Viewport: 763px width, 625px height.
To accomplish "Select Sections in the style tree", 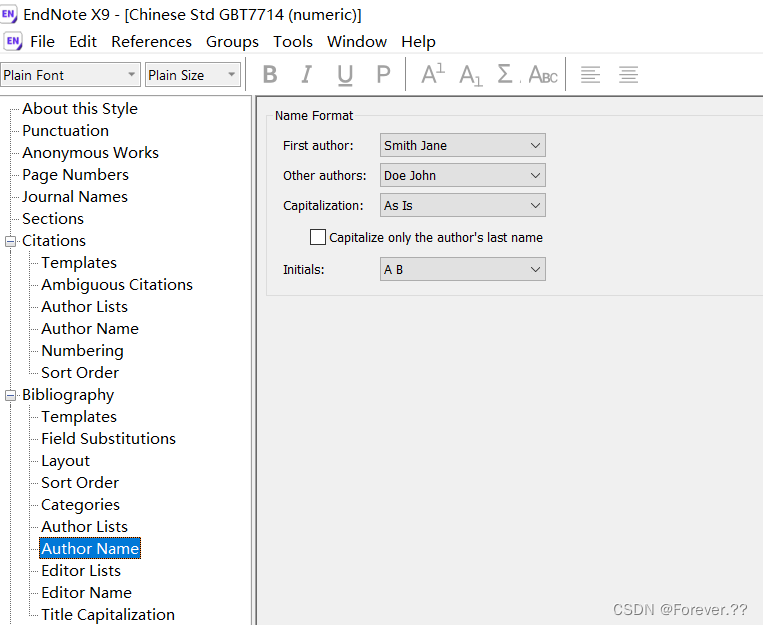I will (x=53, y=219).
